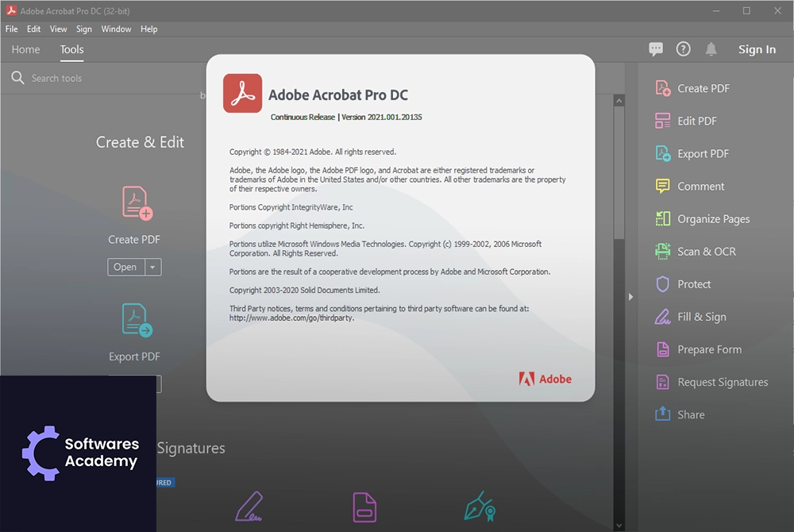
Task: Click Request Signatures icon in right panel
Action: click(x=663, y=382)
